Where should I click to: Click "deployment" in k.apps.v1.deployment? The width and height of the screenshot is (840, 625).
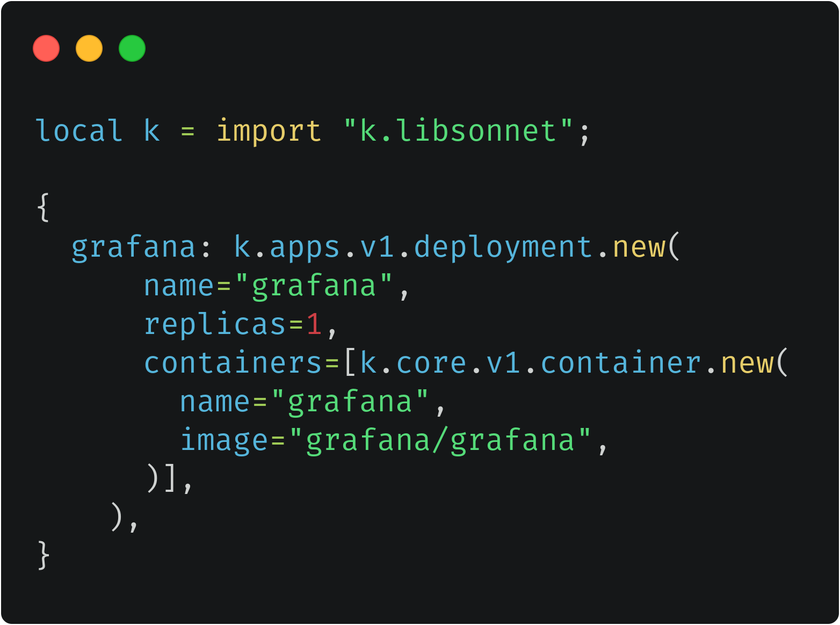click(503, 248)
